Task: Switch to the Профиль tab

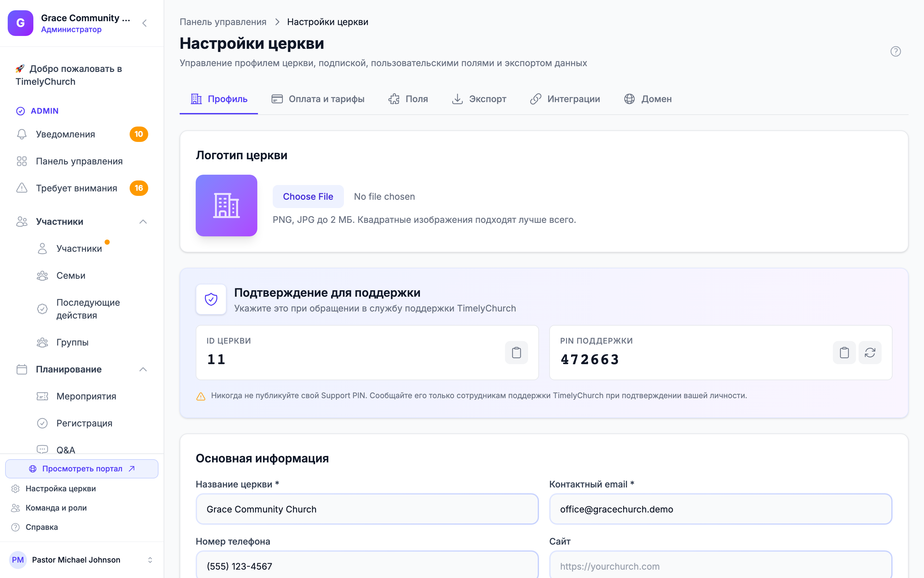Action: 219,99
